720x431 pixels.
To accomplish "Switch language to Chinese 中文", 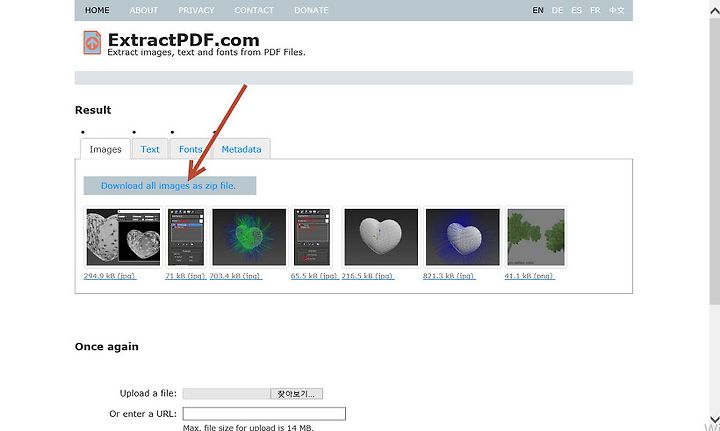I will pos(616,10).
